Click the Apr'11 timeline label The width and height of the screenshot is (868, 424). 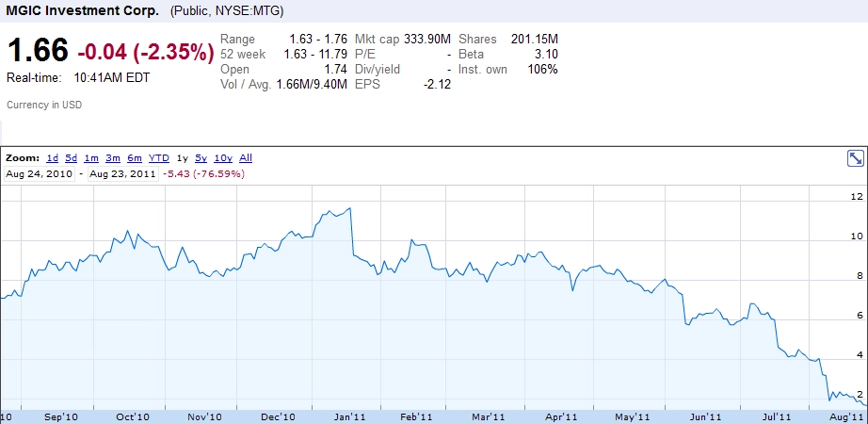pos(562,416)
